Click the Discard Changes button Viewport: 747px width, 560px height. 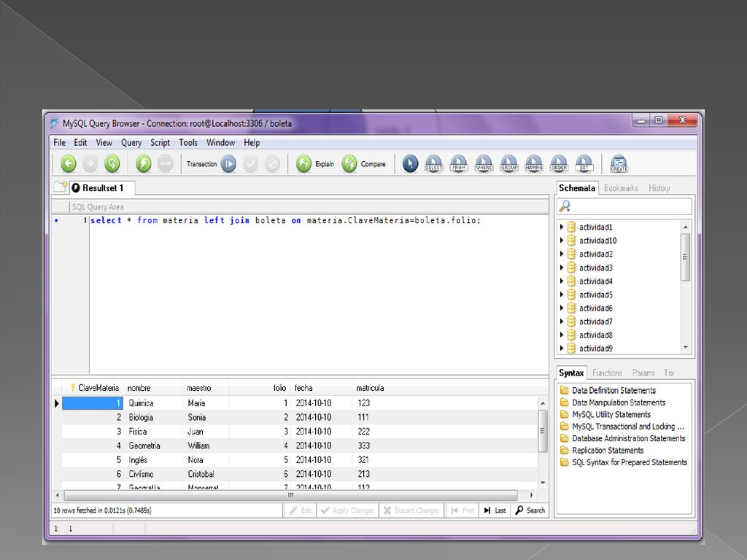(x=411, y=510)
